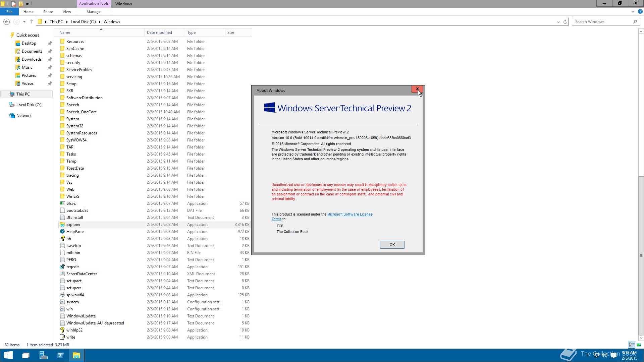This screenshot has width=644, height=362.
Task: Select the ServerDataCenter XML document icon
Action: (x=62, y=274)
